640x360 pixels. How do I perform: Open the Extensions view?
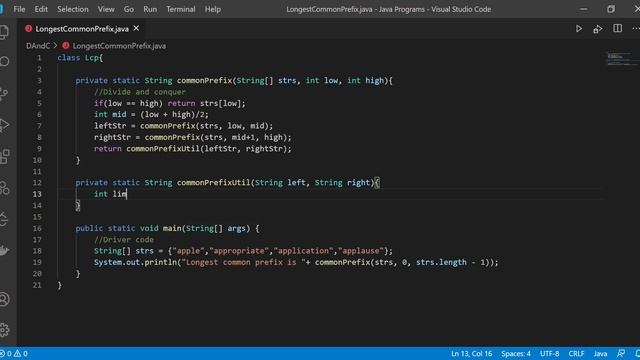click(x=4, y=156)
